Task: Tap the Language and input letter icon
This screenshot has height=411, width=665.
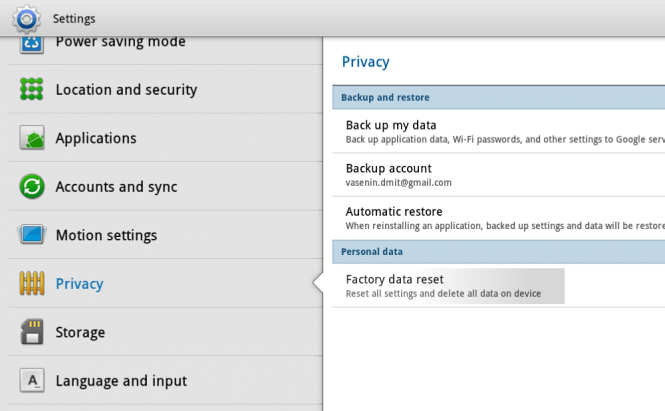Action: point(32,380)
